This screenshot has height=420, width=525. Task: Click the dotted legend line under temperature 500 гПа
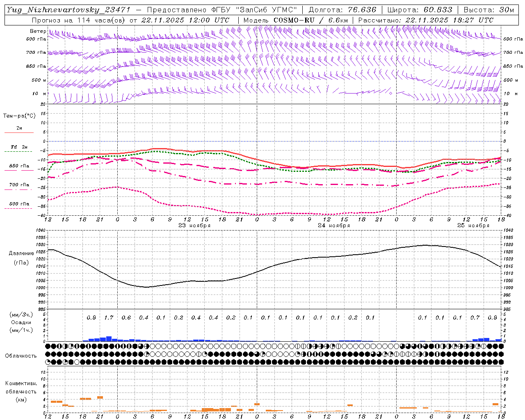point(18,208)
